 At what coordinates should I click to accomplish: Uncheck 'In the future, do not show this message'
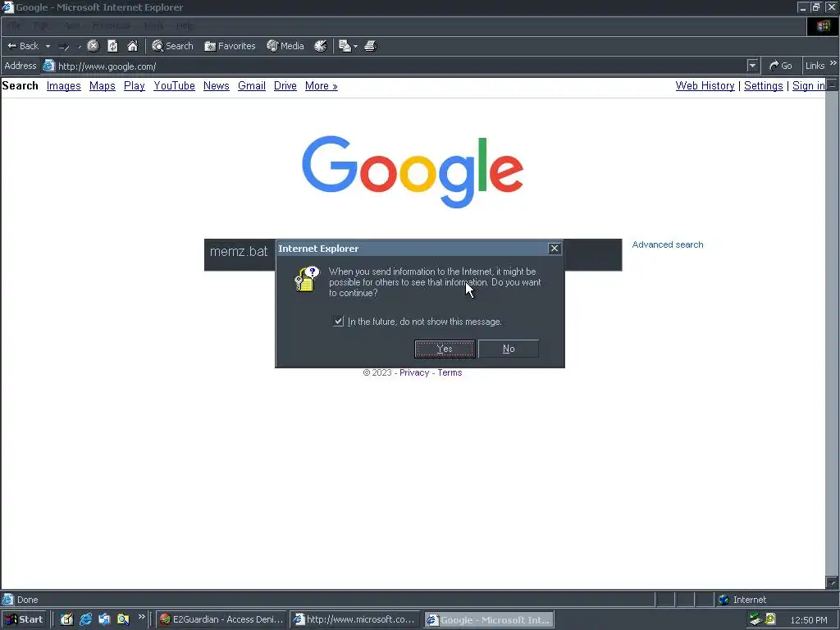tap(338, 322)
